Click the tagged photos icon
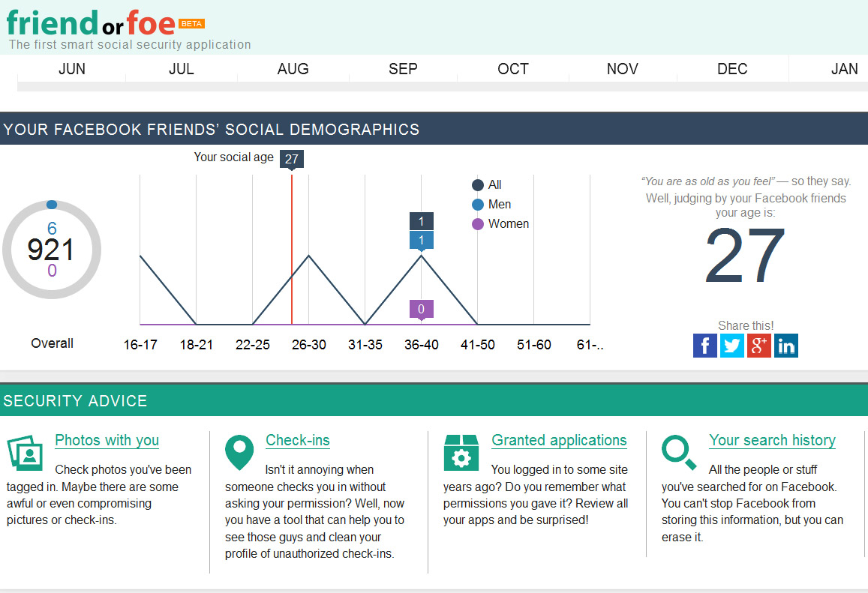The image size is (868, 593). click(x=26, y=453)
